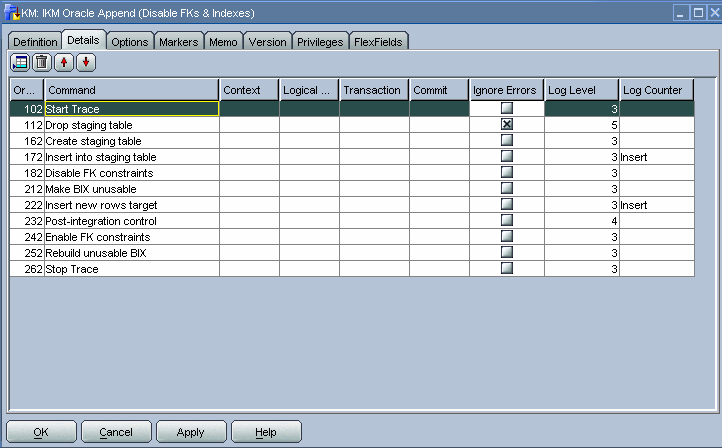Screen dimensions: 722x448
Task: Open the Markers tab
Action: [179, 41]
